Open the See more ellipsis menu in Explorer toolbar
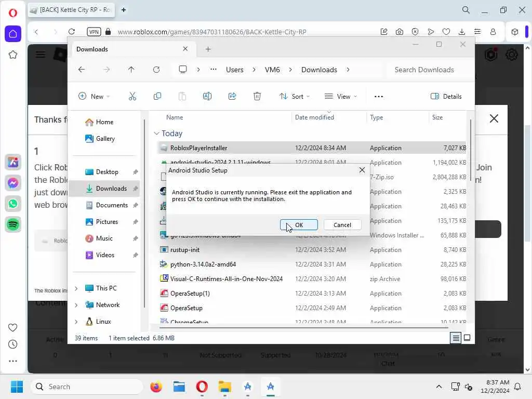532x399 pixels. coord(379,96)
